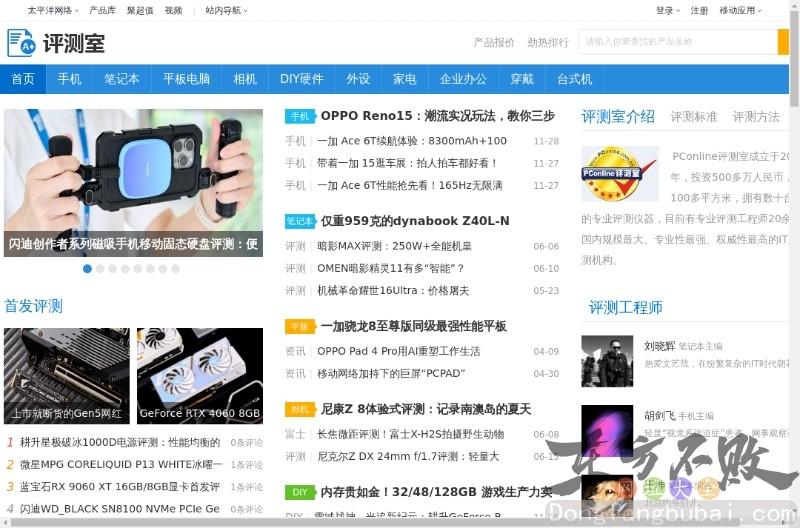Click the 视频 top link
The height and width of the screenshot is (528, 800).
(x=173, y=10)
